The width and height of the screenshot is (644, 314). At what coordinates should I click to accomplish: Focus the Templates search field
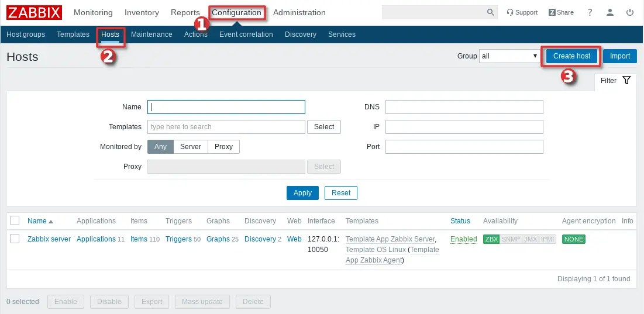pos(226,127)
